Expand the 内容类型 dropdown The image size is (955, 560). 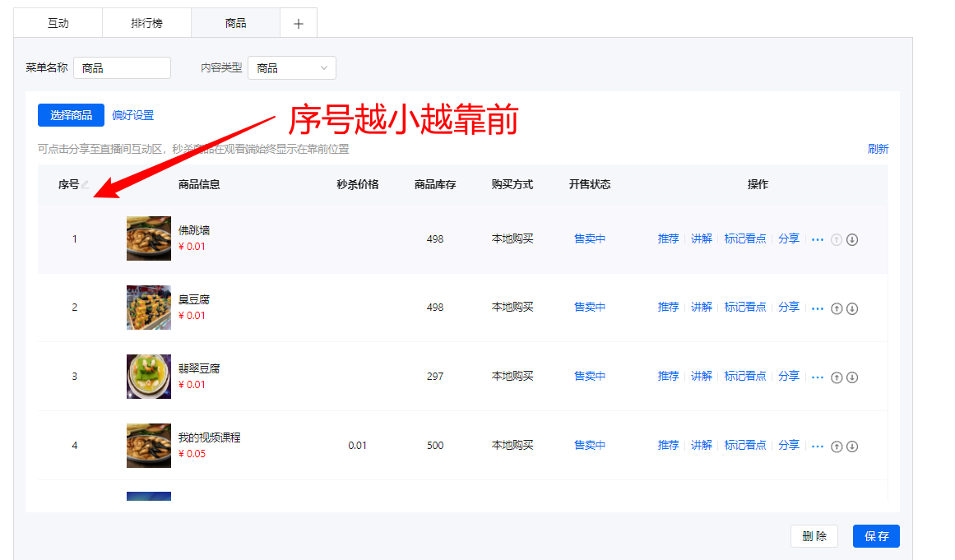click(292, 68)
